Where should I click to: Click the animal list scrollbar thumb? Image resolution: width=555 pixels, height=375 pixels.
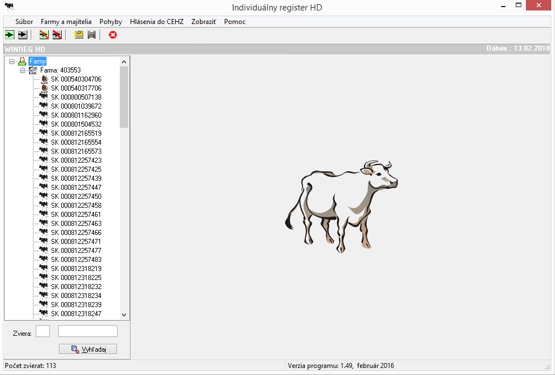[124, 97]
